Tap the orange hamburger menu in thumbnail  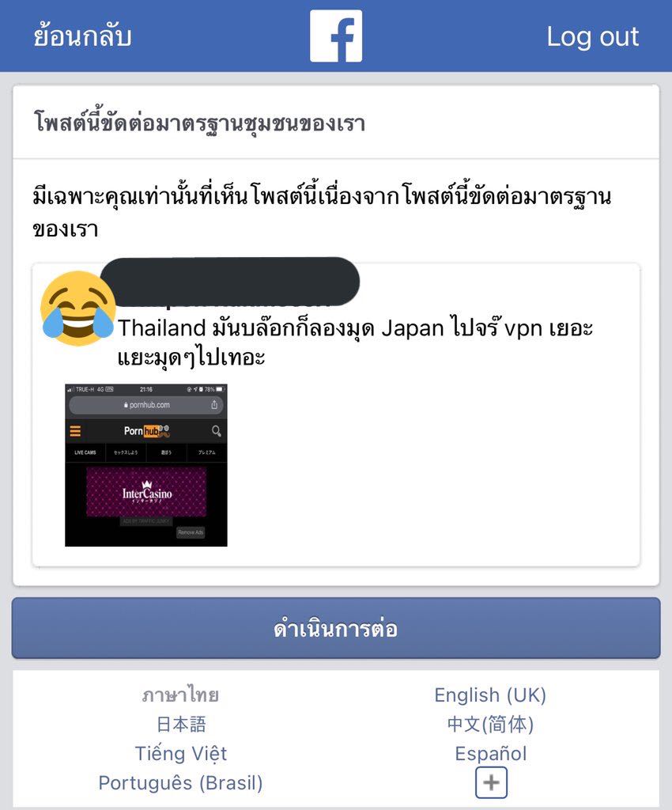coord(75,431)
